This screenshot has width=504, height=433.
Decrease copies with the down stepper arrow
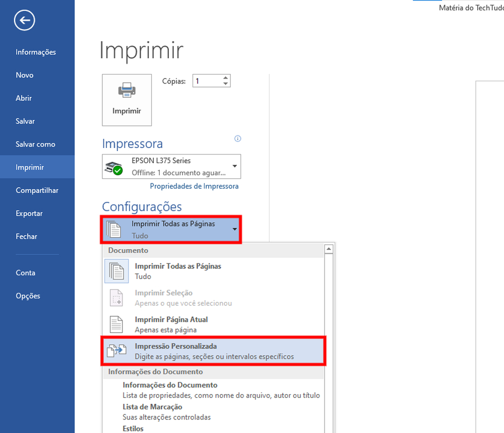pyautogui.click(x=225, y=84)
